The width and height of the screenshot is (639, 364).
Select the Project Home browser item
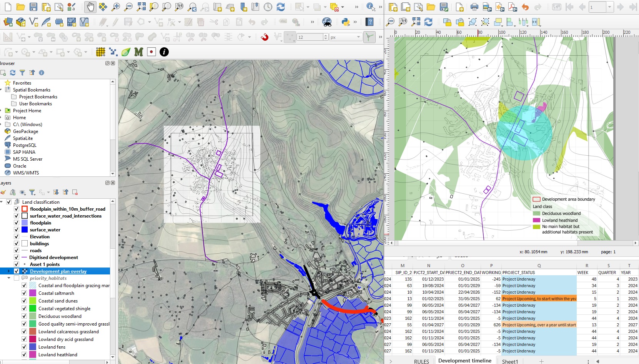click(27, 111)
